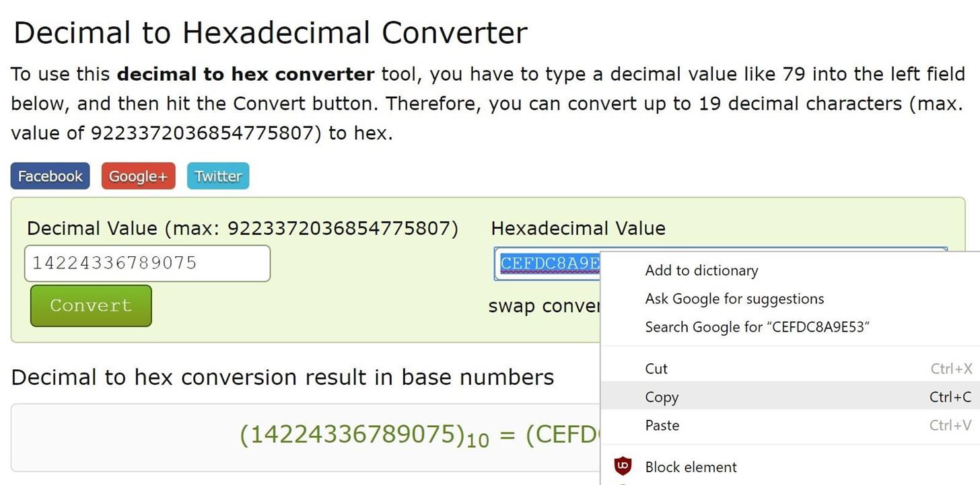
Task: Click the Hexadecimal Value output field
Action: click(x=547, y=264)
